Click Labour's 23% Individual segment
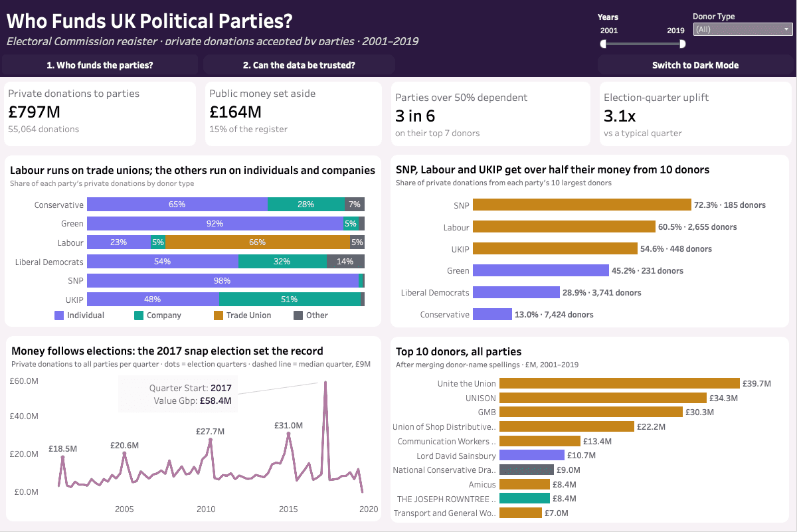797x532 pixels. [x=119, y=242]
